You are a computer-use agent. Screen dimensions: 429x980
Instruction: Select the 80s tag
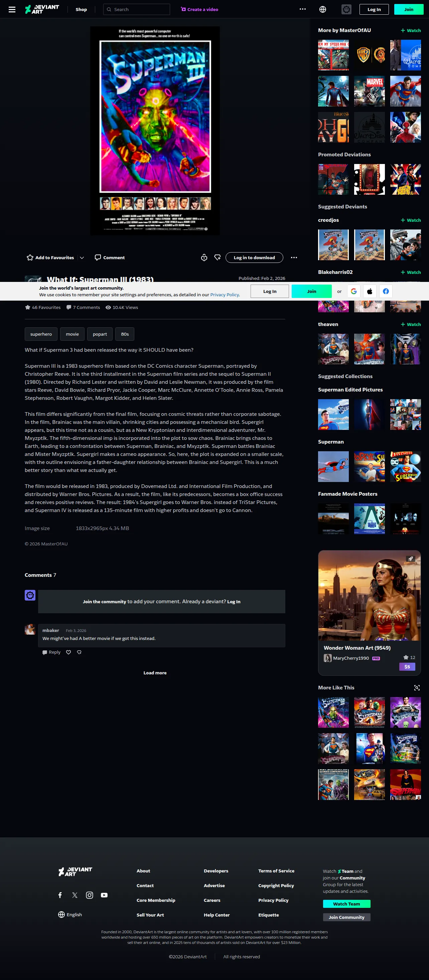pyautogui.click(x=125, y=334)
